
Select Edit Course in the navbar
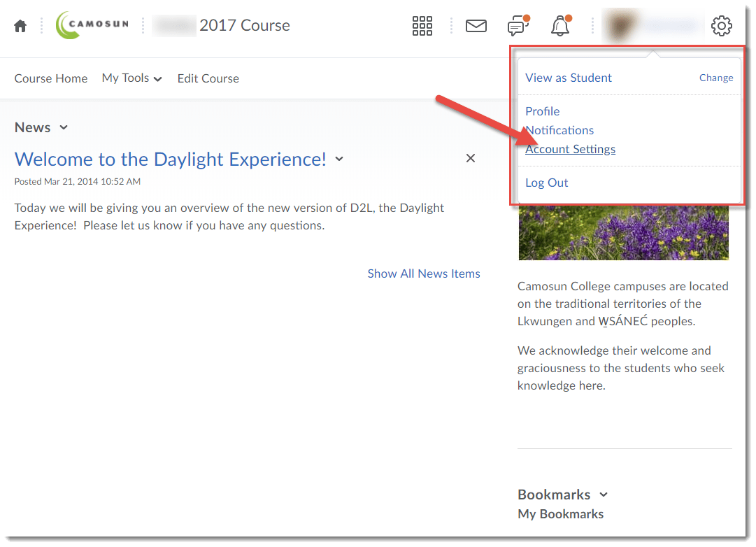coord(208,78)
